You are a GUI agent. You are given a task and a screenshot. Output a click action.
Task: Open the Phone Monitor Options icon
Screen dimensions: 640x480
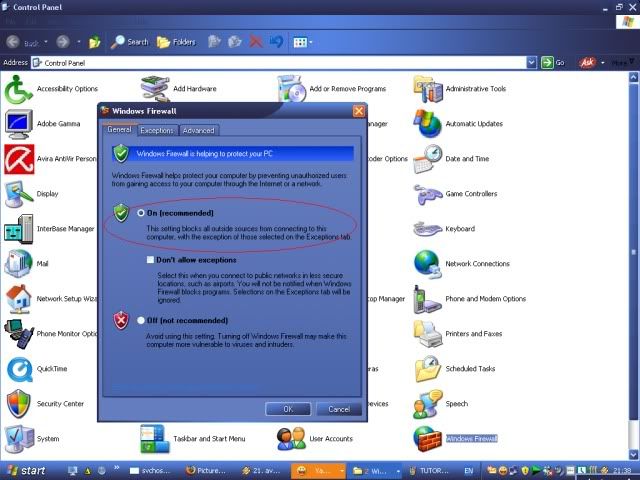pos(18,334)
